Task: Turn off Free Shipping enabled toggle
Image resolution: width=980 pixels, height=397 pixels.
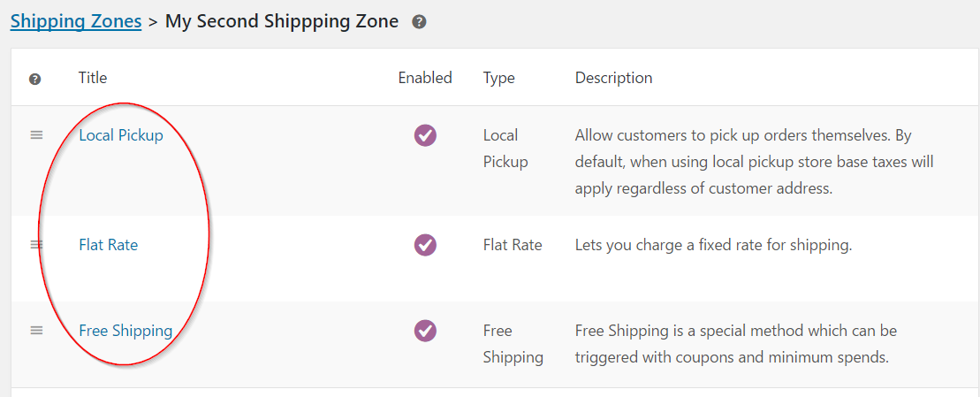Action: click(x=425, y=331)
